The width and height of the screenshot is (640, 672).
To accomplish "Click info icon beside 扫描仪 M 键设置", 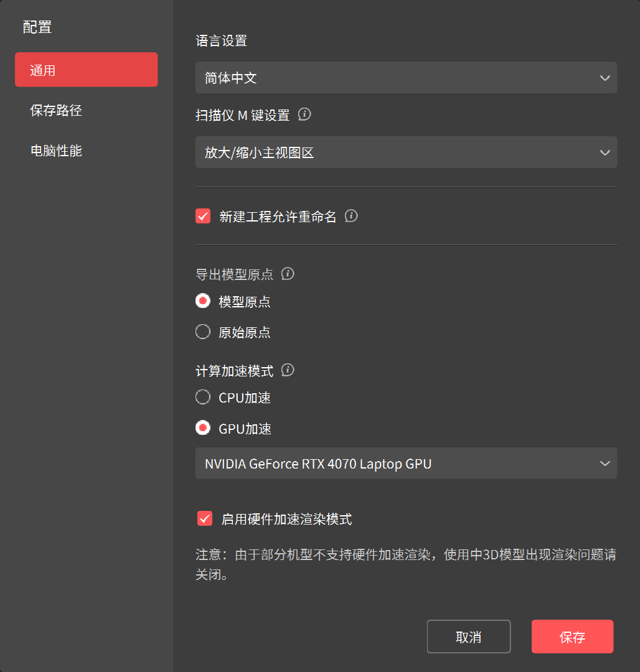I will (304, 114).
